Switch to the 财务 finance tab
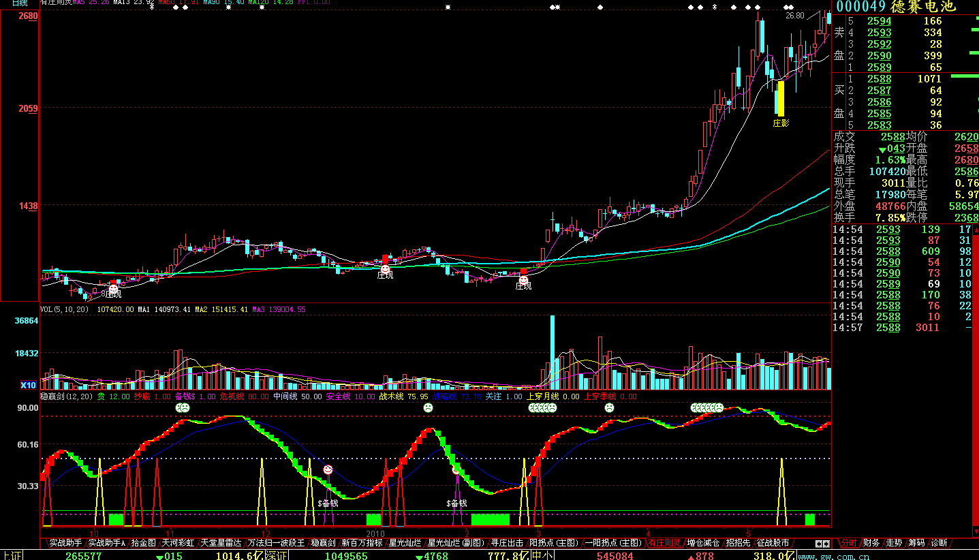The height and width of the screenshot is (560, 979). tap(871, 543)
